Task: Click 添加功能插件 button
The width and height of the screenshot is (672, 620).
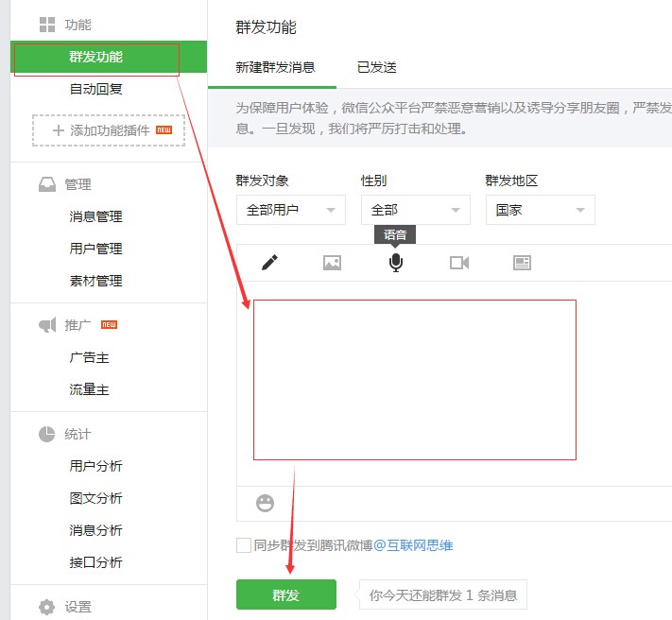Action: coord(109,129)
